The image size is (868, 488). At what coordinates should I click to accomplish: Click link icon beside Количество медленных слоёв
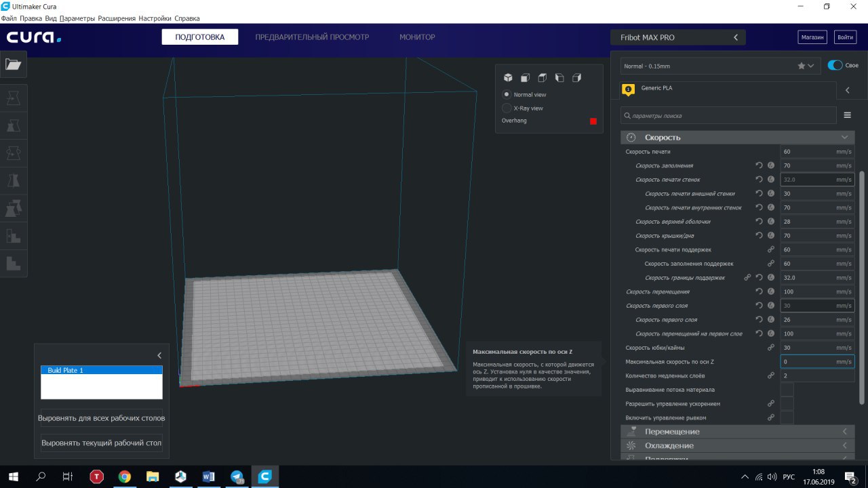click(x=771, y=375)
